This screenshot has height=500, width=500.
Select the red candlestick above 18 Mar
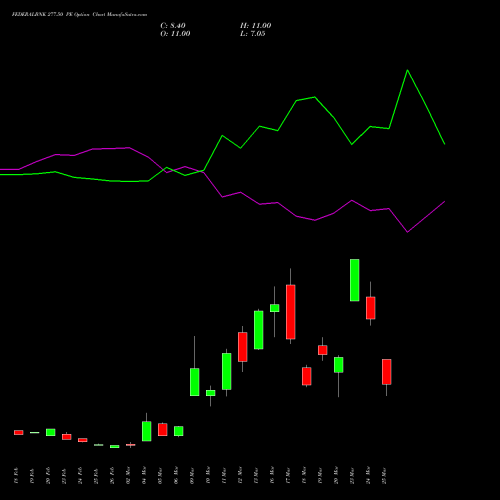pos(307,376)
